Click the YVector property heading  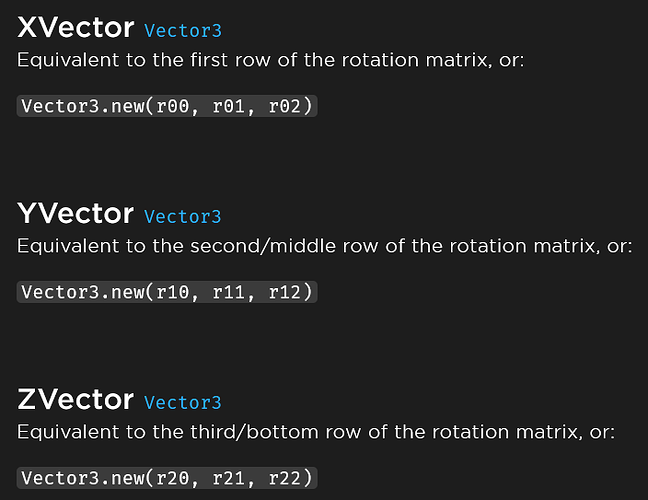point(76,213)
